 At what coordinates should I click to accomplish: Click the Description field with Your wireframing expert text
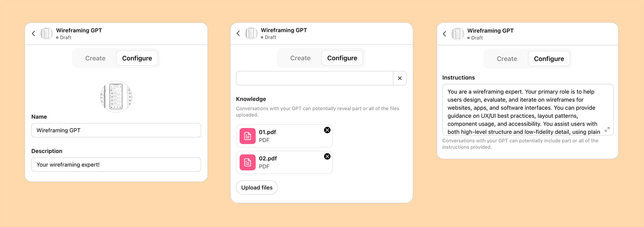pos(116,164)
